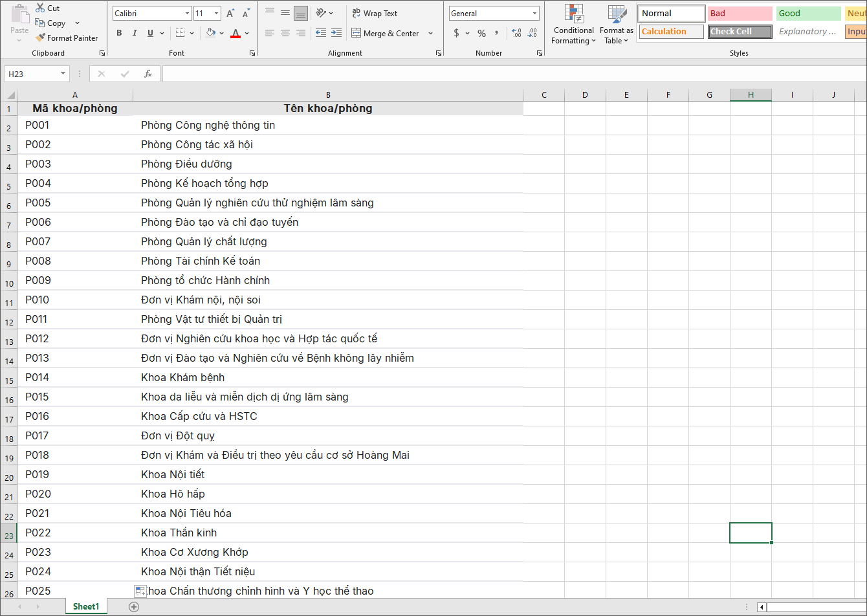The width and height of the screenshot is (867, 616).
Task: Add a new sheet with plus icon
Action: (134, 606)
